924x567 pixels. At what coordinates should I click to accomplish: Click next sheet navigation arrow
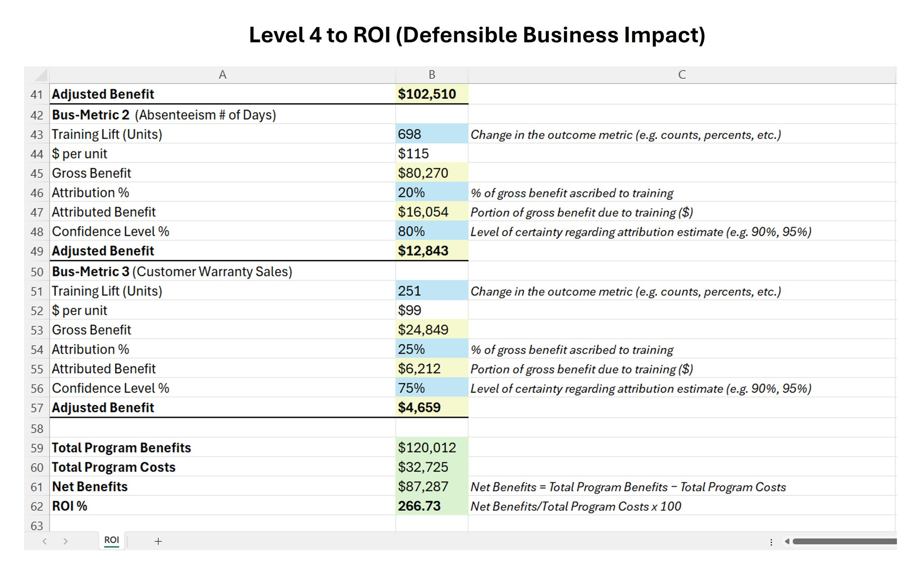tap(66, 541)
